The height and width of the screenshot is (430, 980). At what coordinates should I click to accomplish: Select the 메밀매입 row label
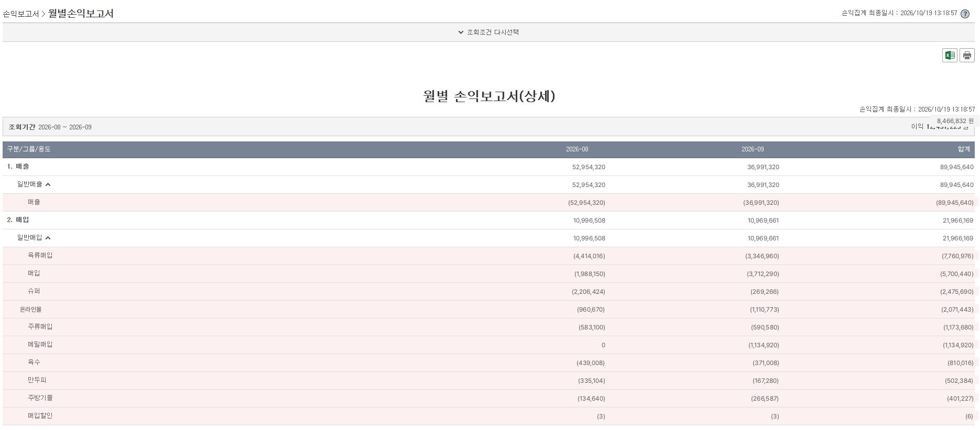pyautogui.click(x=40, y=345)
